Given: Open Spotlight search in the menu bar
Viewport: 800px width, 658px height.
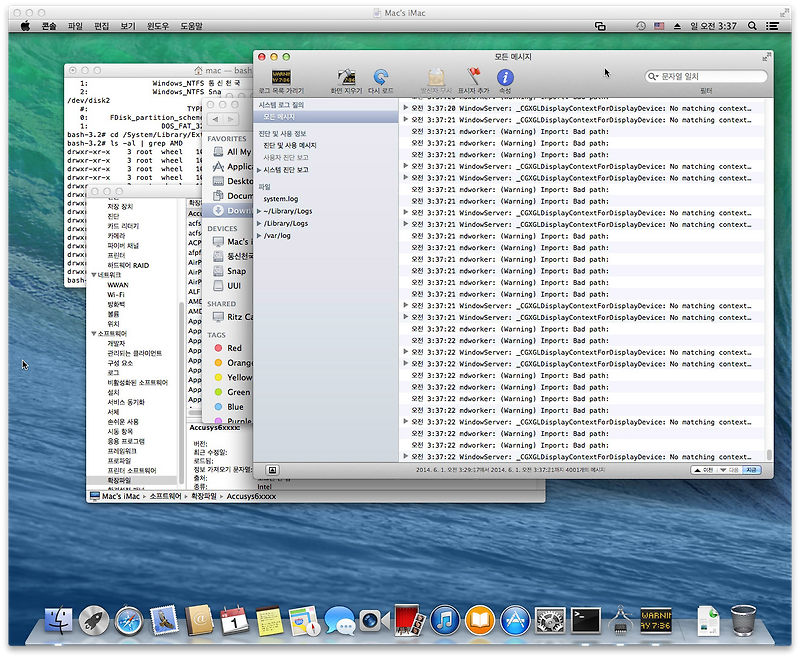Looking at the screenshot, I should point(752,26).
